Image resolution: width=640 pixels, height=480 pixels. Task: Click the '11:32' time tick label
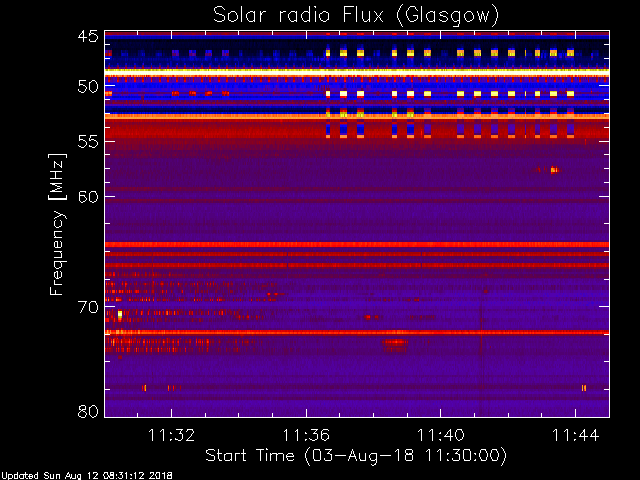tap(171, 435)
